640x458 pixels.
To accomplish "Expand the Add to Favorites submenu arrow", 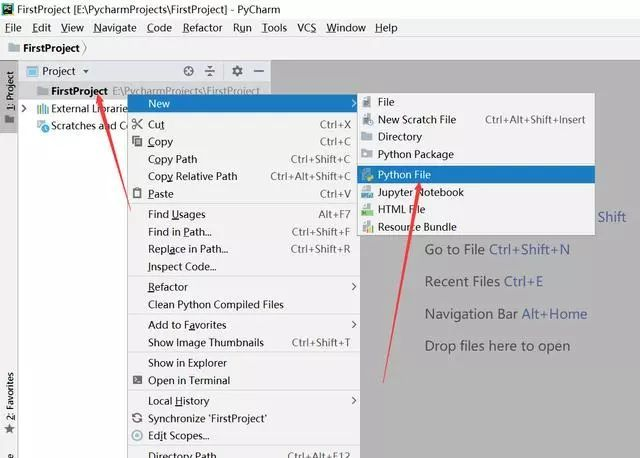I will click(x=354, y=325).
